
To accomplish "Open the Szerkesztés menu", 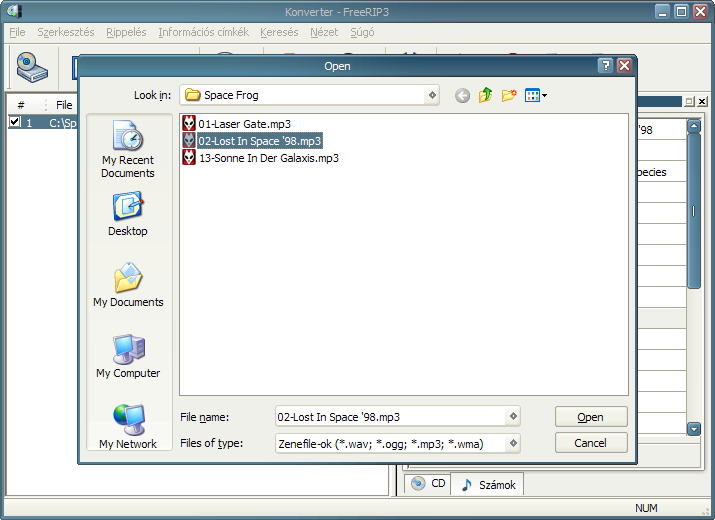I will click(x=66, y=32).
